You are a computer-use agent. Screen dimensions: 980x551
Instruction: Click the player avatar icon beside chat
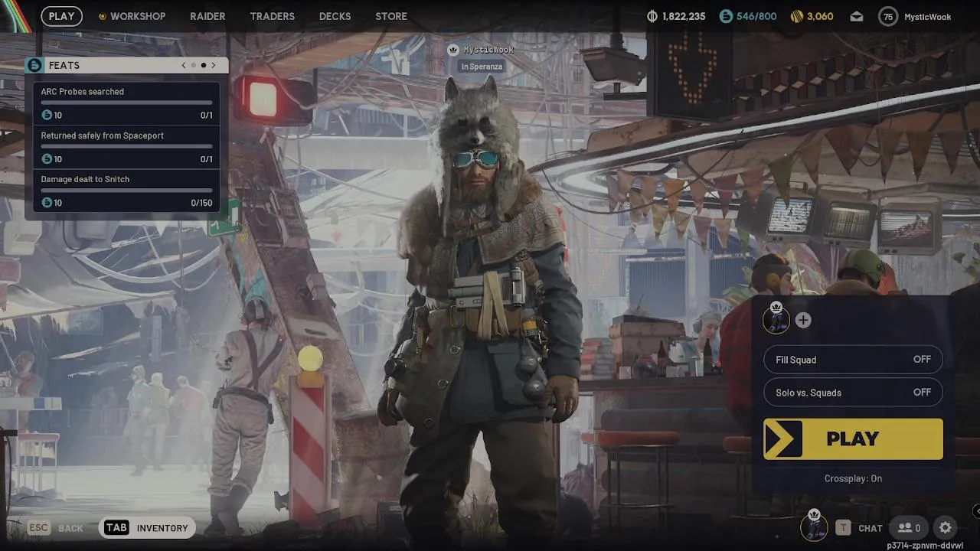click(813, 527)
